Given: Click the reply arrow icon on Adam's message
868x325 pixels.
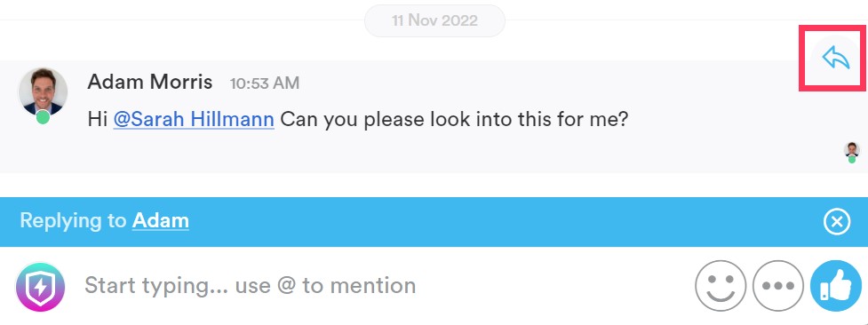Looking at the screenshot, I should 835,58.
